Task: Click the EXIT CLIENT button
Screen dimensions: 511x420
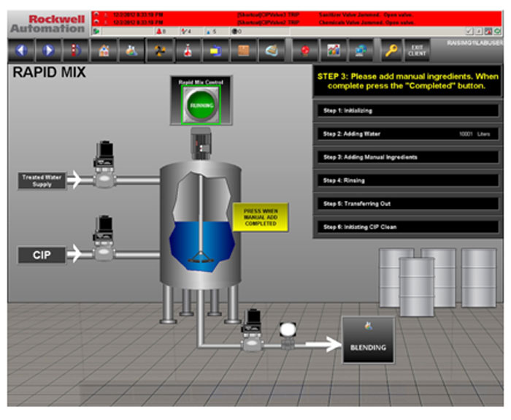Action: coord(418,51)
